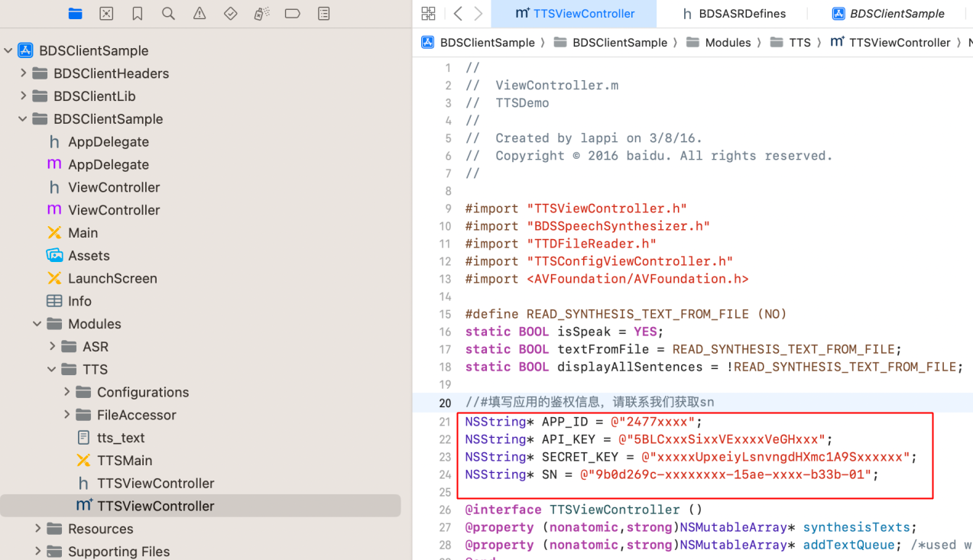Viewport: 973px width, 560px height.
Task: Open the Project navigator folder icon
Action: coord(75,14)
